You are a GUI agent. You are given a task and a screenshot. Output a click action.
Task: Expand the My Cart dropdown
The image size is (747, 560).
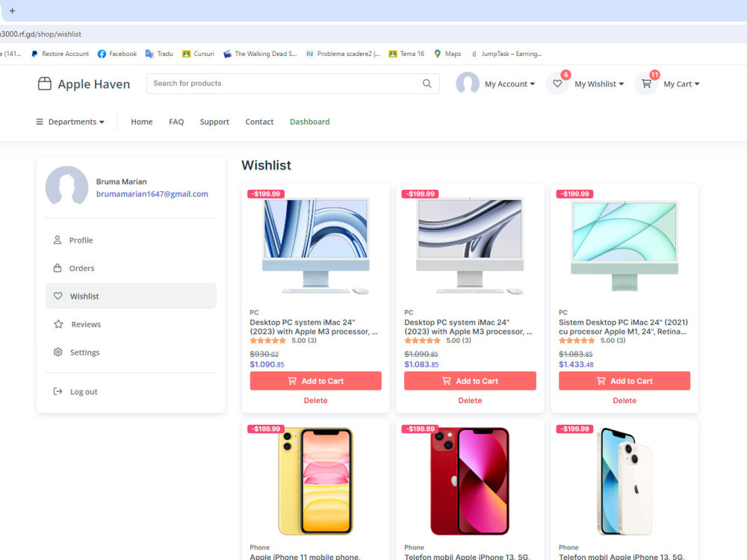point(680,84)
